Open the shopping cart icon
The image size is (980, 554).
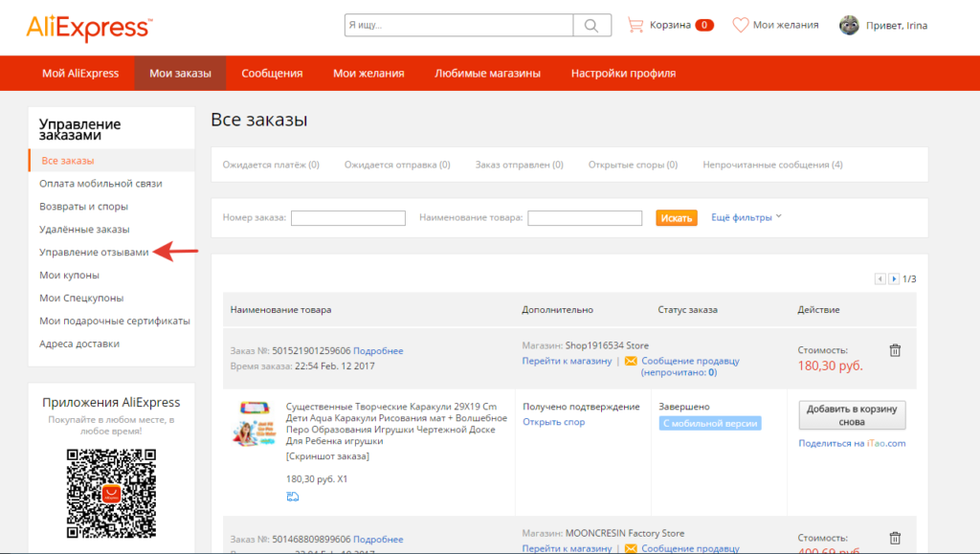635,25
